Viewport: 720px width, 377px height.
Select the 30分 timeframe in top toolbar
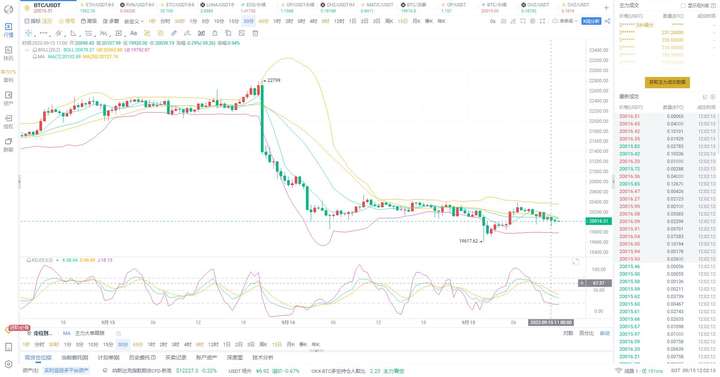pyautogui.click(x=248, y=21)
